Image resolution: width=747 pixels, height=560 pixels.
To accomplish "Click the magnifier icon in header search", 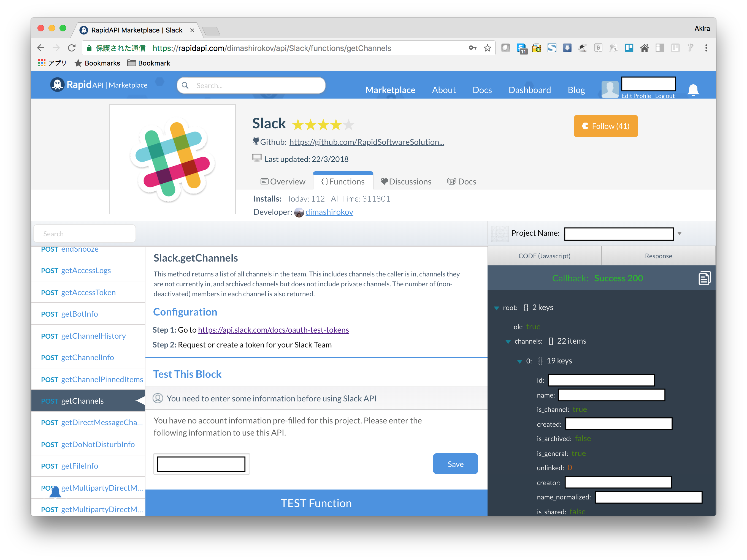I will (185, 85).
